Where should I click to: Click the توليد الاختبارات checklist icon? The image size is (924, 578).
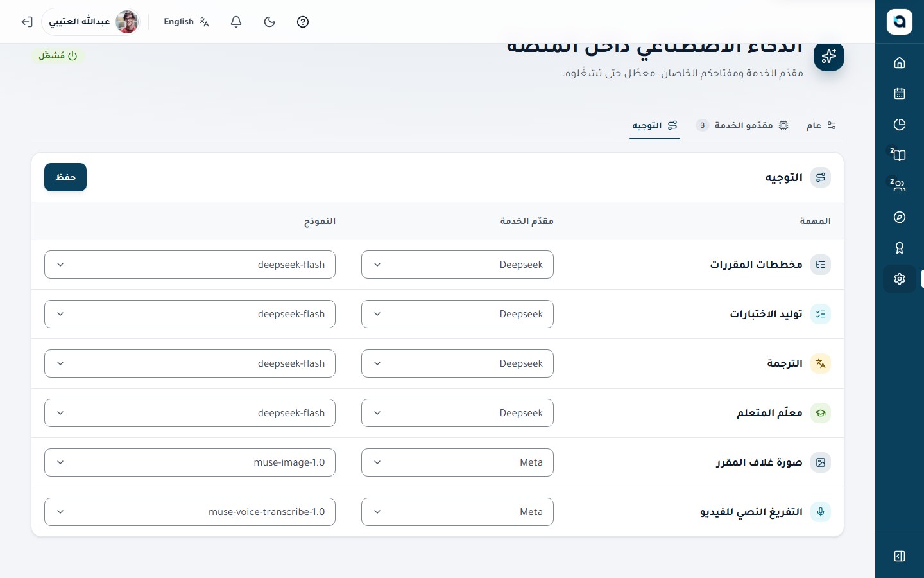[821, 314]
